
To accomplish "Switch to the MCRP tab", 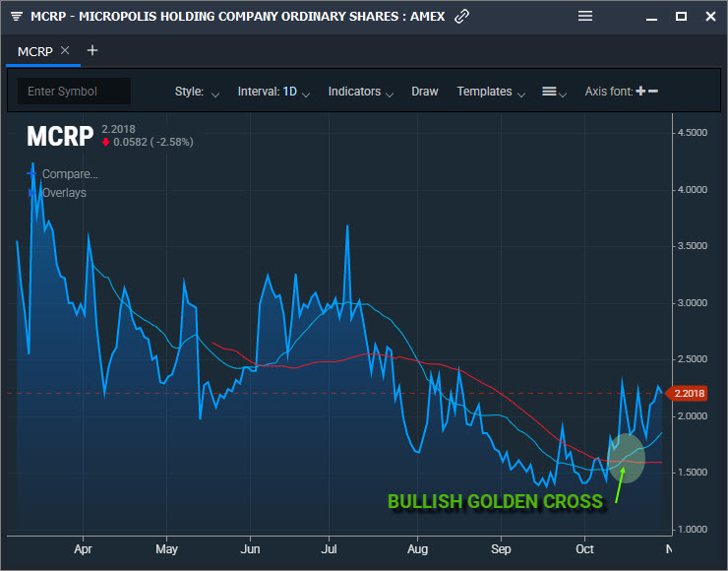I will point(36,50).
